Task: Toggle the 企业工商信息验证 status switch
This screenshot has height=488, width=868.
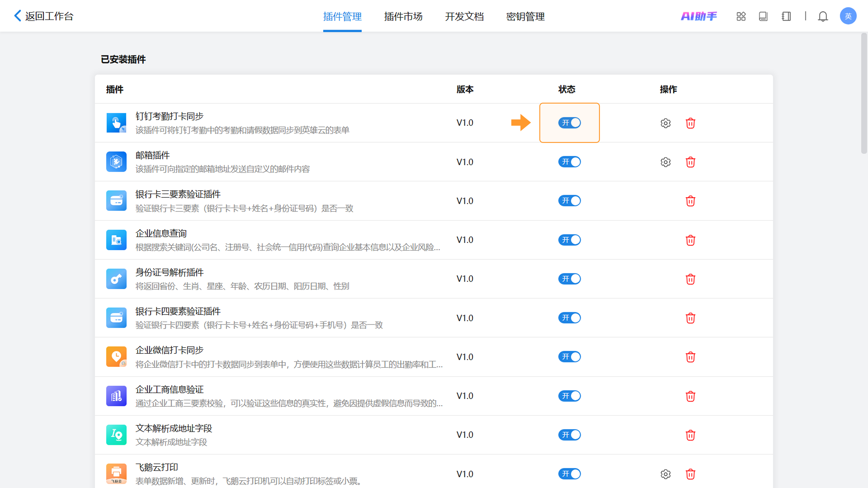Action: [569, 396]
